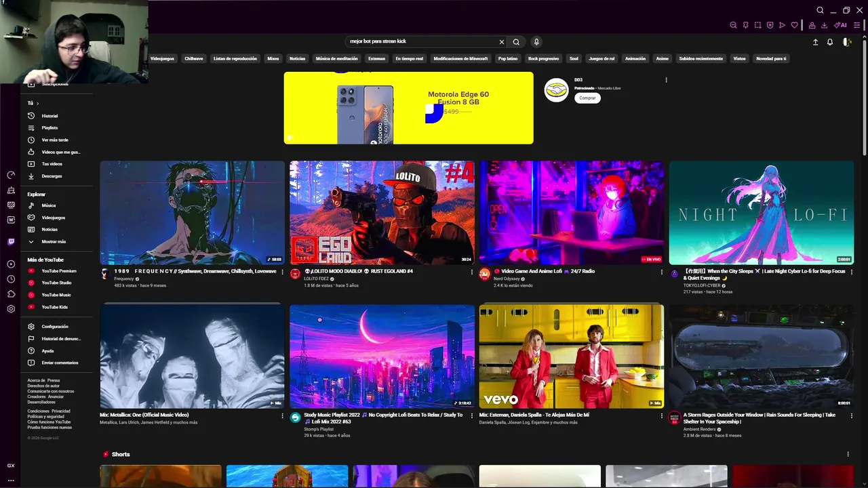
Task: Open the Opera GX sidebar player icon
Action: point(11,264)
